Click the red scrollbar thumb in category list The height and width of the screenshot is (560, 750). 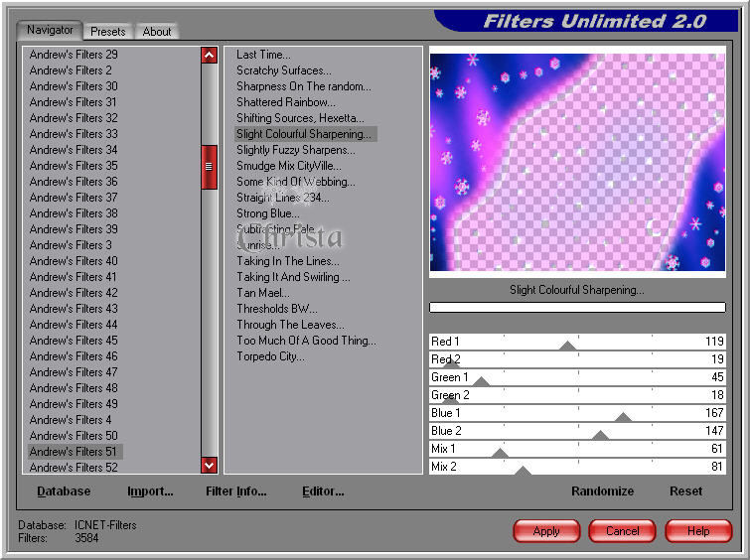(x=209, y=167)
